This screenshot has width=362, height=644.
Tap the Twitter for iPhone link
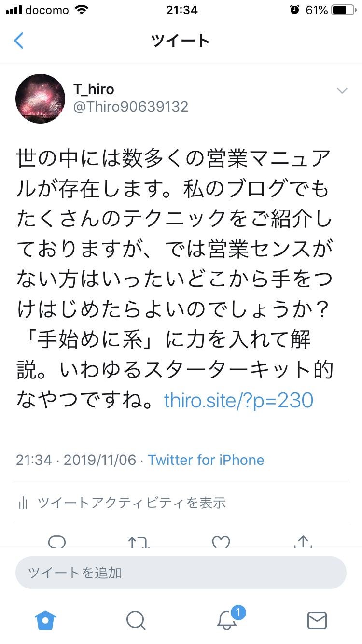206,460
